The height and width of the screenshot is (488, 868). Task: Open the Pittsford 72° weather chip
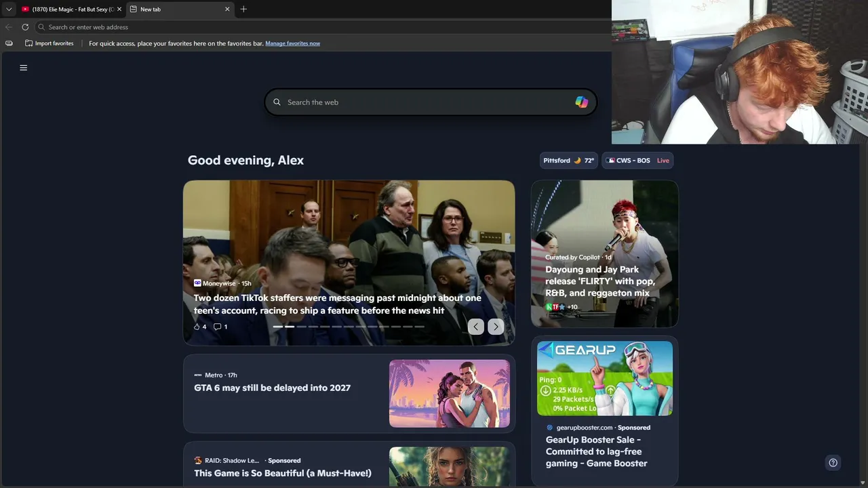pyautogui.click(x=568, y=161)
